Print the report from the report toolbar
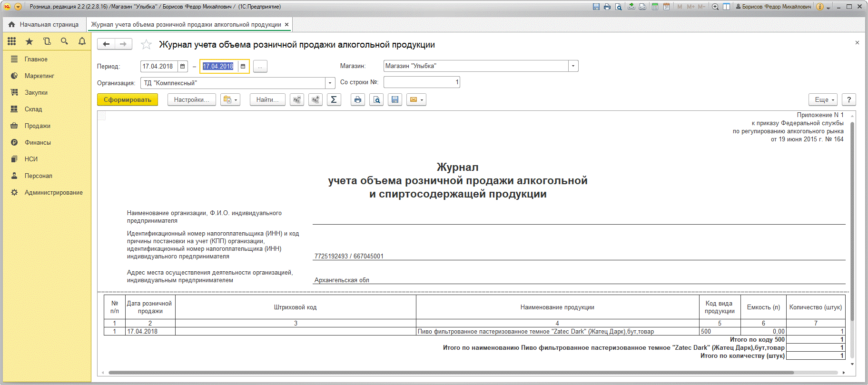 (x=358, y=100)
